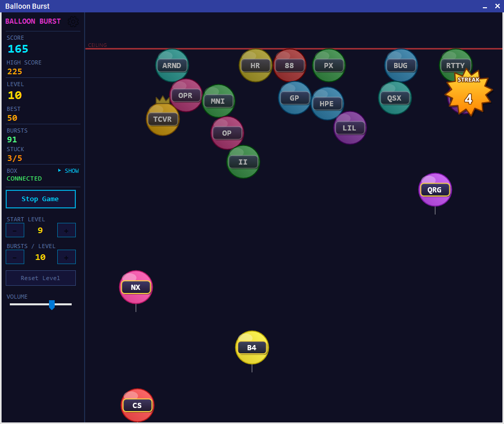
Task: Click the Reset Level button
Action: pyautogui.click(x=41, y=278)
